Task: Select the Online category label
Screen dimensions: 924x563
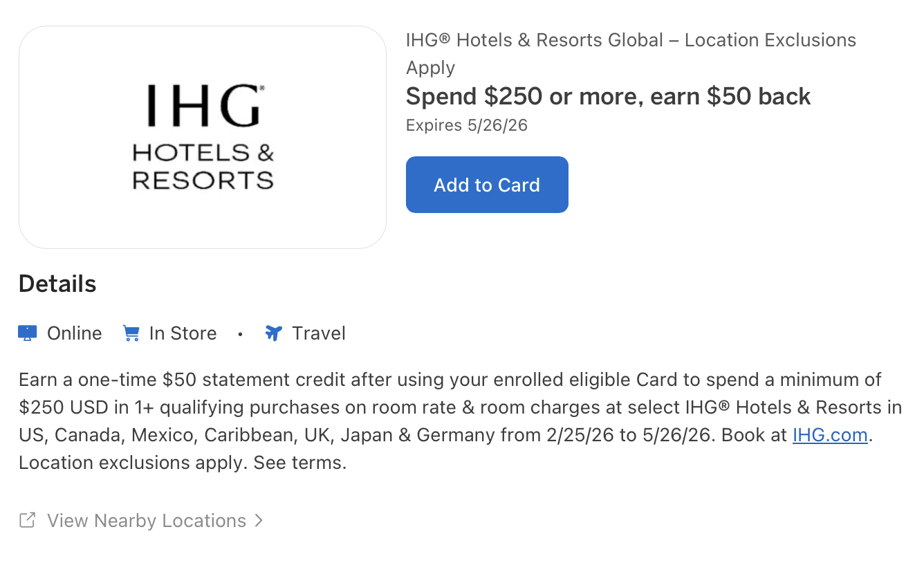Action: click(x=73, y=333)
